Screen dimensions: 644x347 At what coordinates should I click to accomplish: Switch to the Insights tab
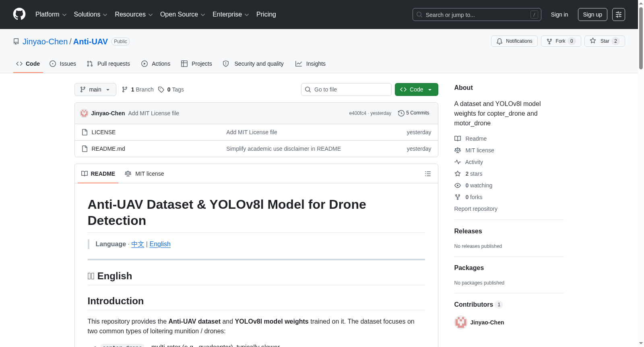[310, 64]
